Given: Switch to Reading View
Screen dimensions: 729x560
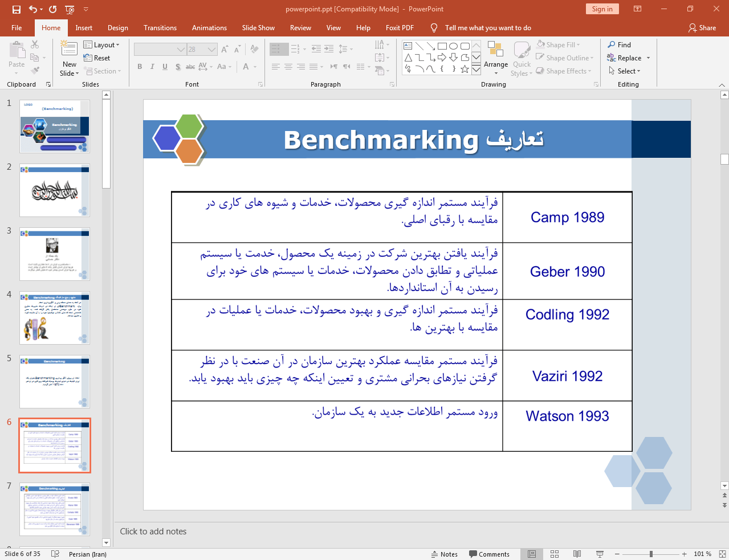Looking at the screenshot, I should tap(577, 554).
